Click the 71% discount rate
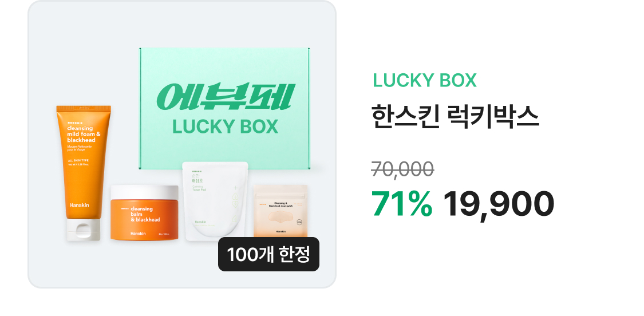This screenshot has height=316, width=644. (x=402, y=204)
